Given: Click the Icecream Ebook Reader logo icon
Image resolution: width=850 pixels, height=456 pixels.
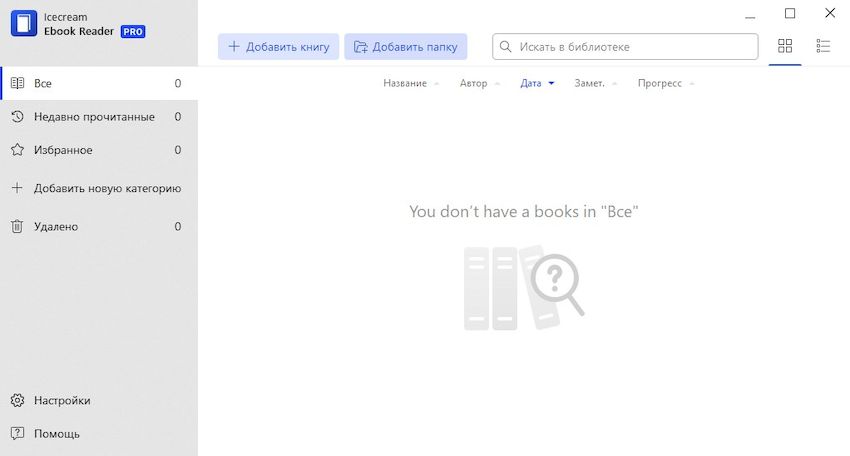Looking at the screenshot, I should 23,24.
